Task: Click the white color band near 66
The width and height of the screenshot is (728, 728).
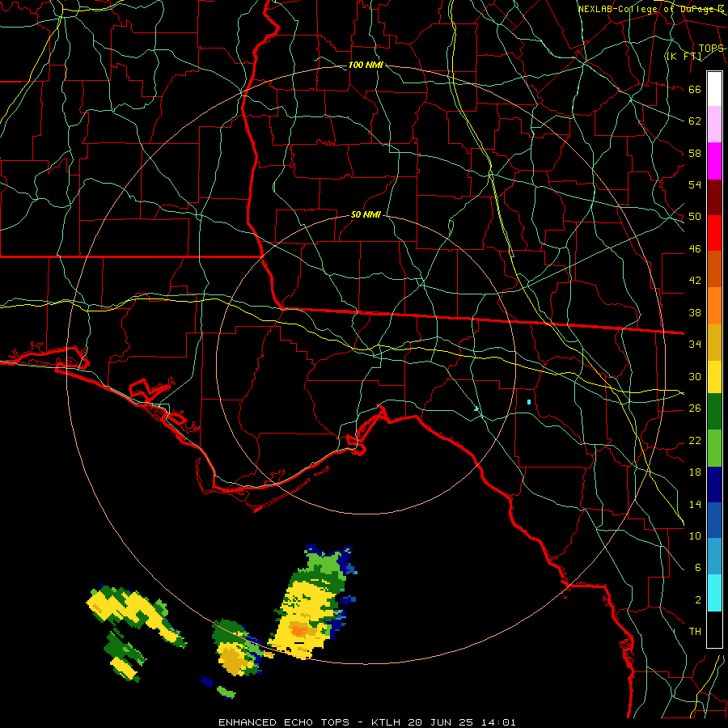Action: coord(714,89)
